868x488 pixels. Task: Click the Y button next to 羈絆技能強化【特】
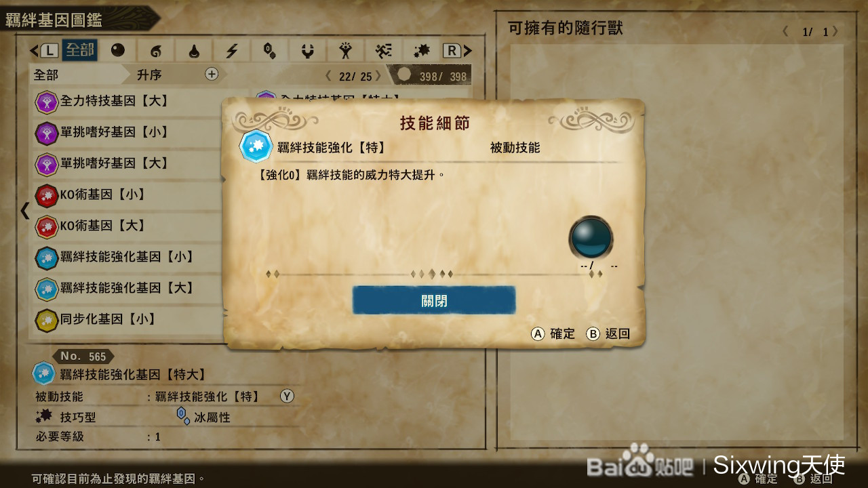(288, 396)
